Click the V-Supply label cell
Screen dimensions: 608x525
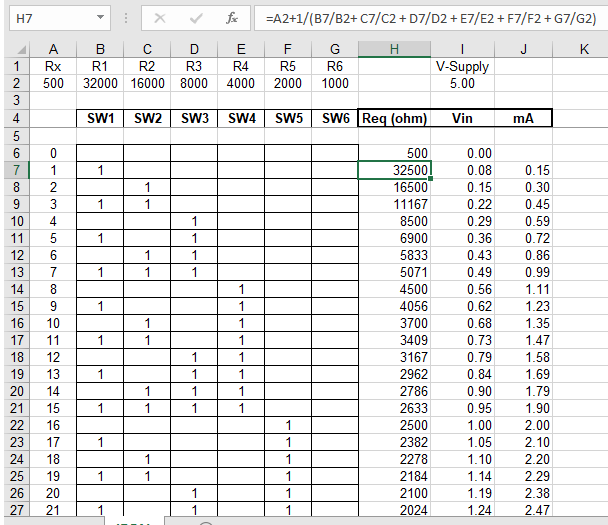tap(462, 66)
